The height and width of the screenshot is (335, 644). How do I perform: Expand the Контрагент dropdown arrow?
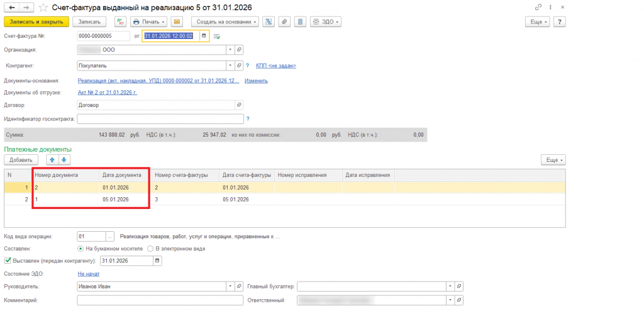tap(230, 65)
